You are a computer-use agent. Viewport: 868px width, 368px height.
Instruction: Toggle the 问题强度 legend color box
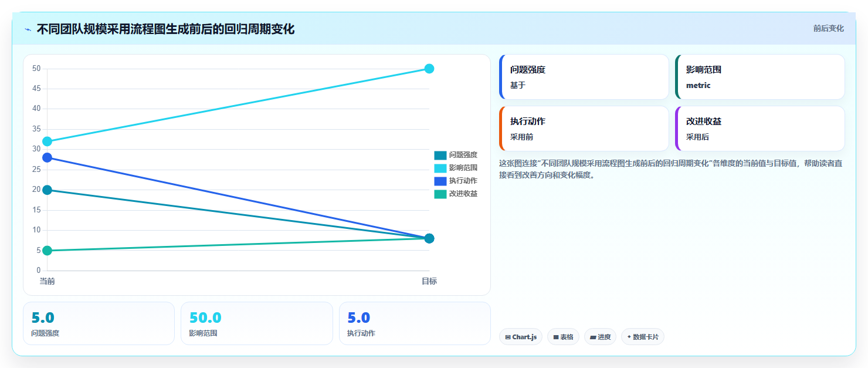click(x=440, y=155)
